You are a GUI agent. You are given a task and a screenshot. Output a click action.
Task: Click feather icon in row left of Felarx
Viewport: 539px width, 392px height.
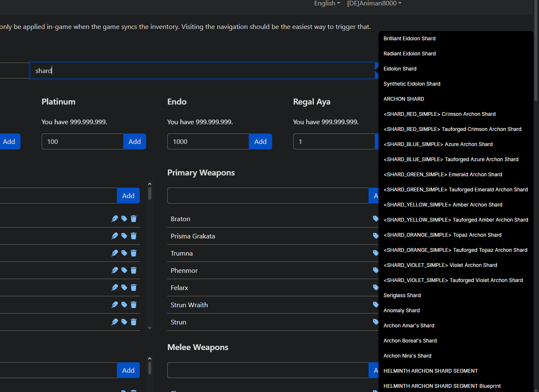coord(115,287)
